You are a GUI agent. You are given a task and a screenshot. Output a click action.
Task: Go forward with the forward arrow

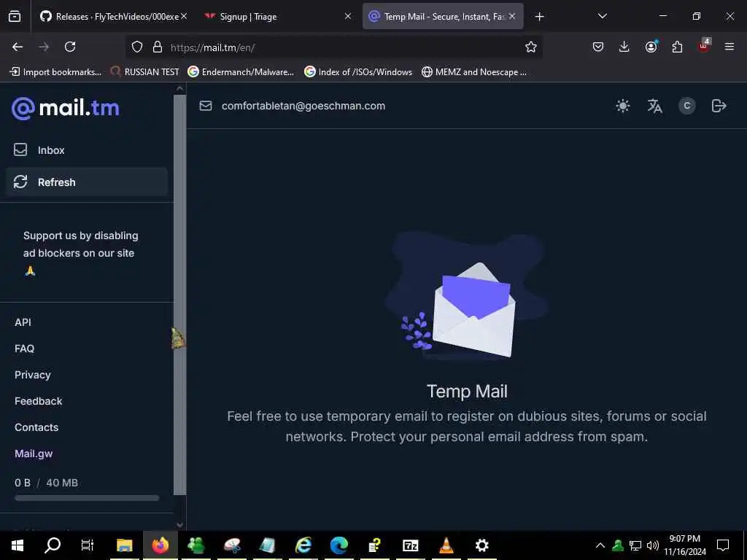(44, 47)
